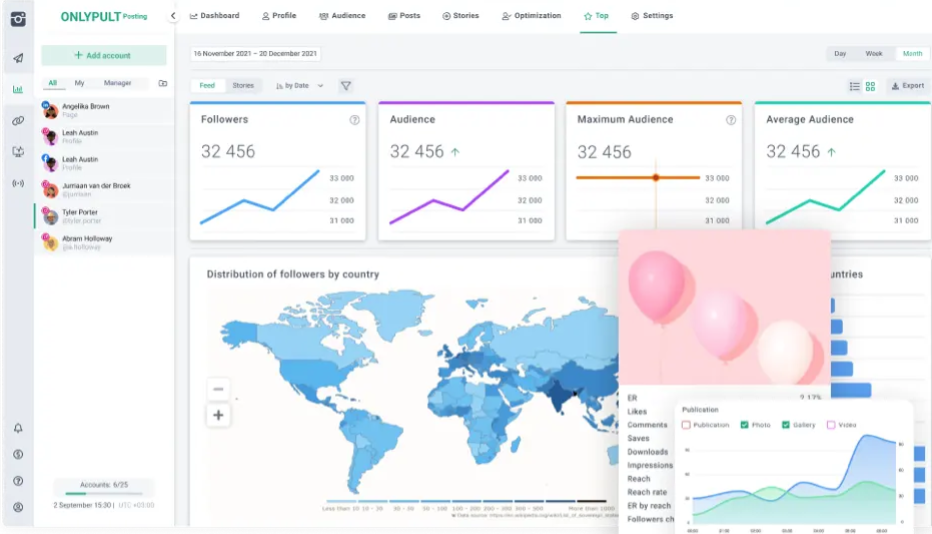Open the 'by Date' sort dropdown
932x534 pixels.
(x=300, y=86)
